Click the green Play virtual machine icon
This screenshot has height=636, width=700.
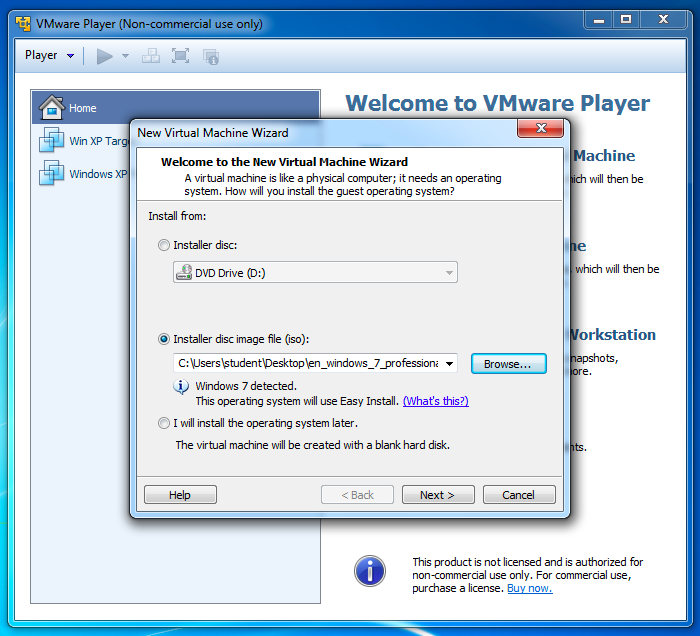(105, 56)
